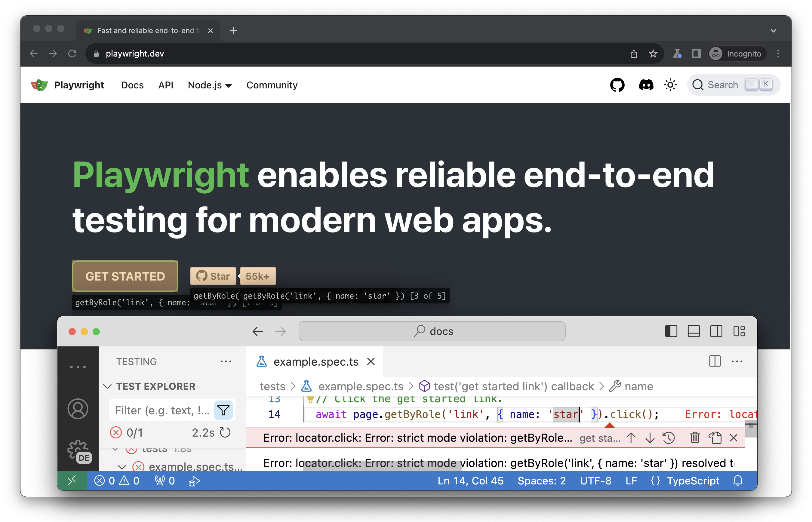
Task: Select the Fast and reliable end-to-end tab
Action: tap(148, 30)
